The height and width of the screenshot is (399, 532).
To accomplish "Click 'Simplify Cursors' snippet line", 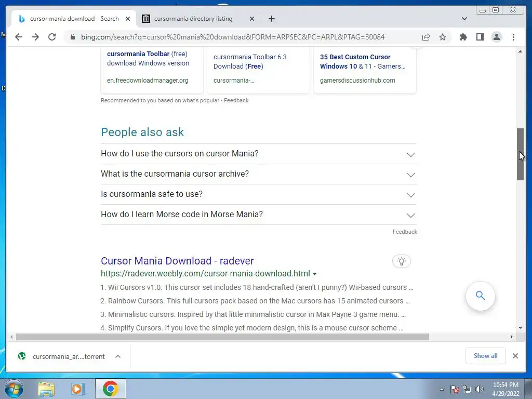I will pos(252,328).
